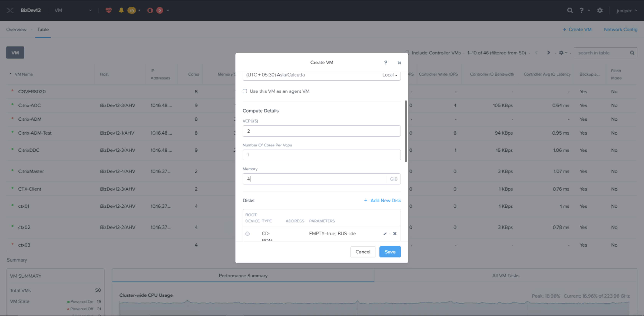Click the Save button
Screen dimensions: 644x316
pyautogui.click(x=390, y=252)
